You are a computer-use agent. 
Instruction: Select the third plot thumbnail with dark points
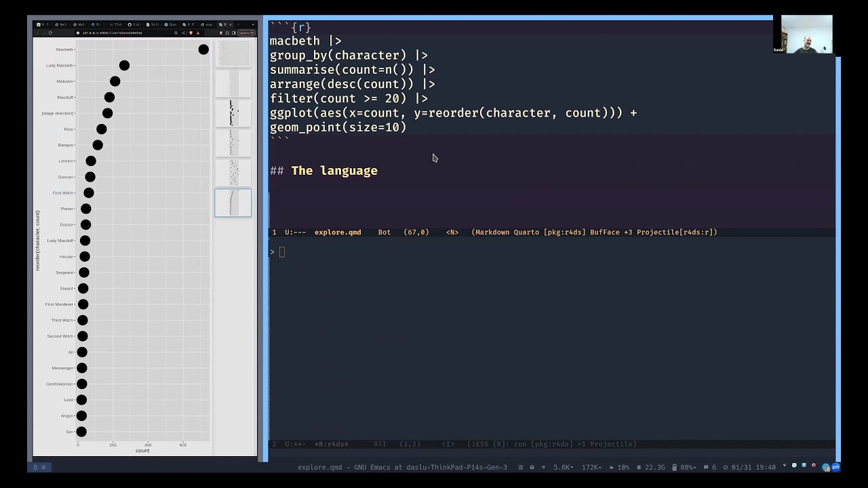[233, 113]
